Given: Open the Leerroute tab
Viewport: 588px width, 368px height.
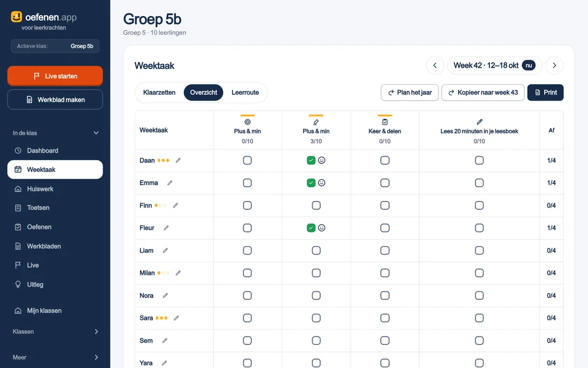Looking at the screenshot, I should (245, 93).
